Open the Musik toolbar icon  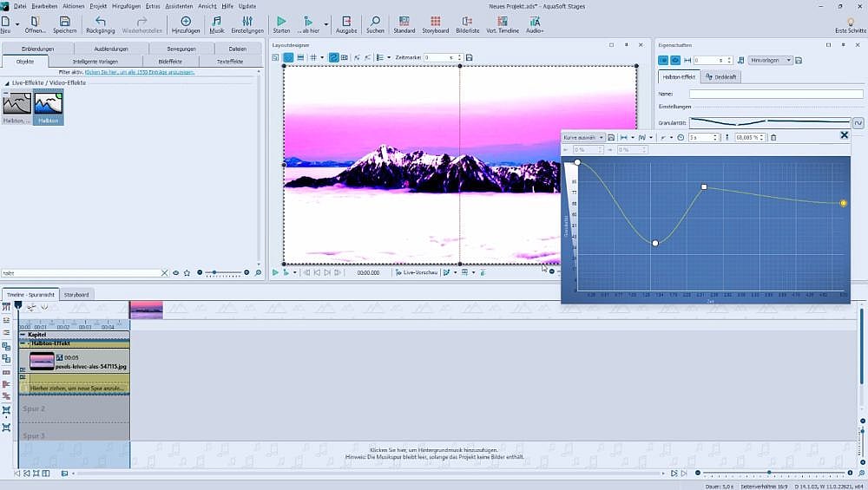[x=216, y=21]
